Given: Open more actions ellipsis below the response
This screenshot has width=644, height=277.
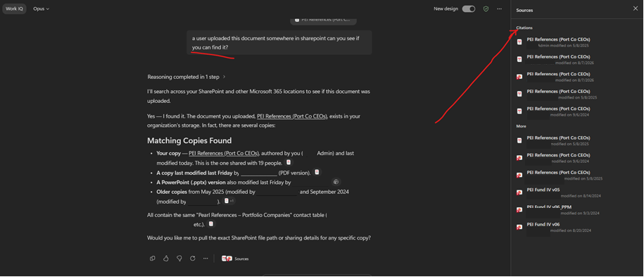Looking at the screenshot, I should click(x=206, y=259).
